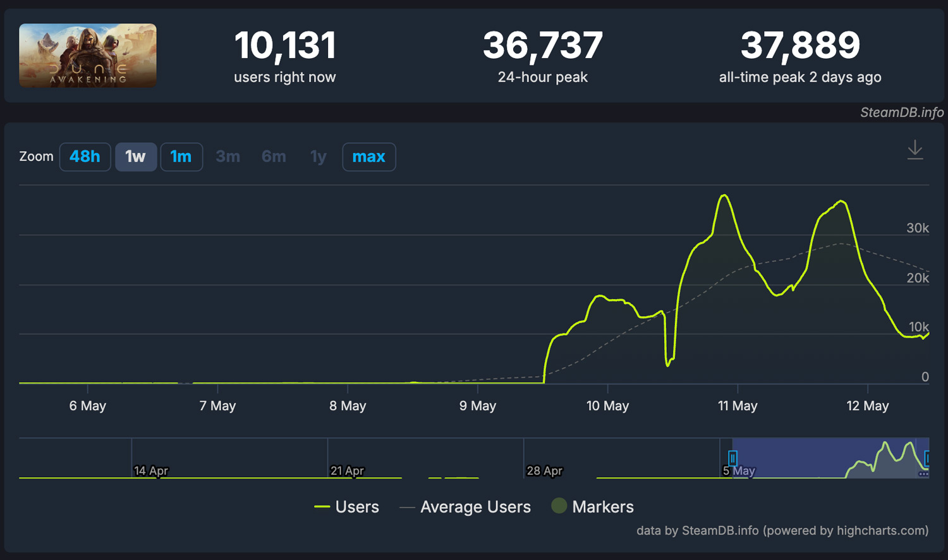This screenshot has width=948, height=560.
Task: Open the chart download menu icon
Action: 915,150
